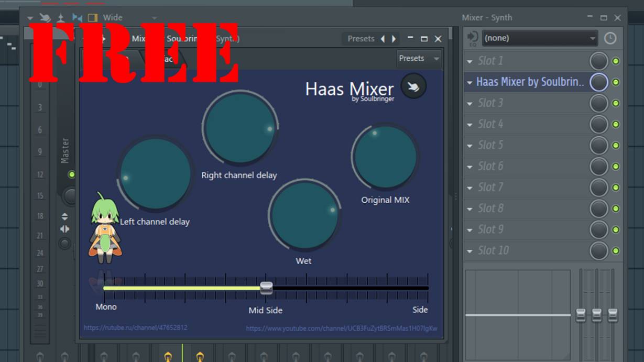Open the YouTube channel link

pyautogui.click(x=342, y=328)
